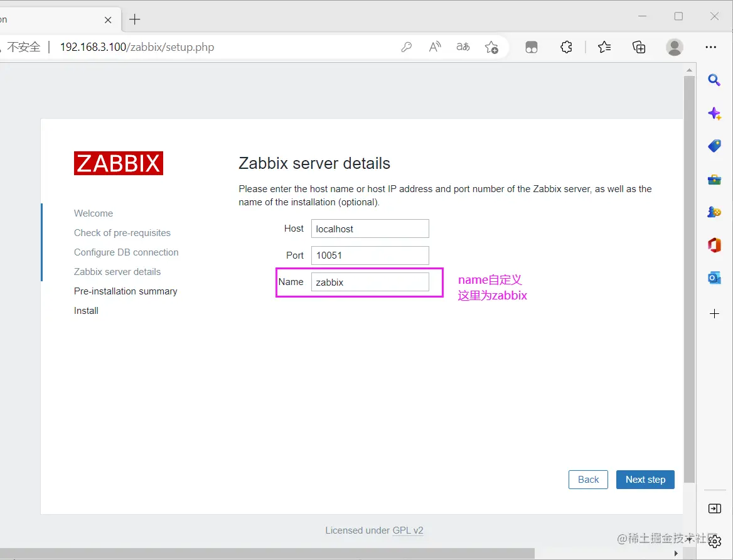Click the hide sidebar icon
Viewport: 733px width, 560px height.
(714, 509)
